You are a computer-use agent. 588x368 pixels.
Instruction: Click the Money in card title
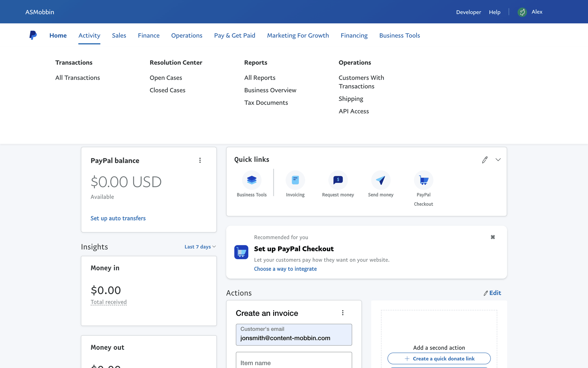point(105,268)
